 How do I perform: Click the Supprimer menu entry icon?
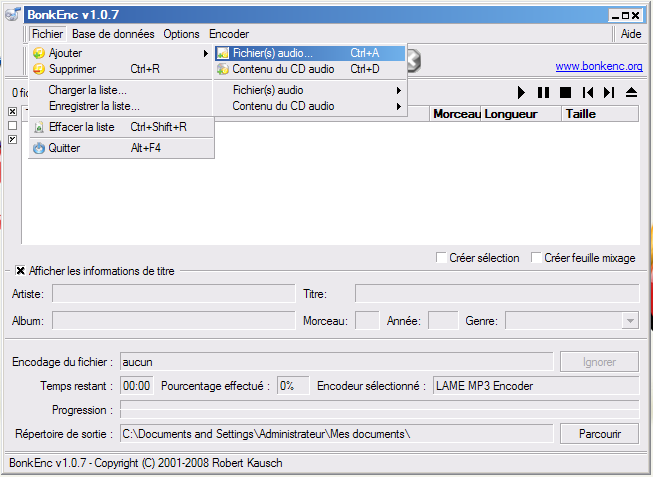[39, 69]
